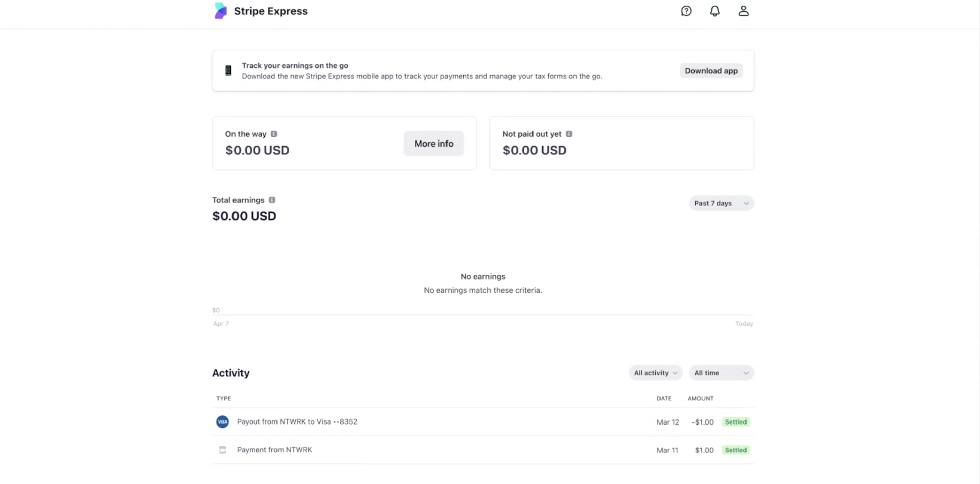Click the Mar 11 date cell
Screen dimensions: 980x484
pyautogui.click(x=667, y=450)
